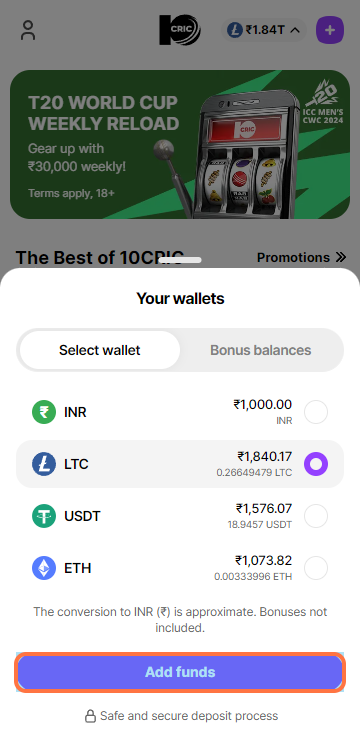Tap the purple plus deposit icon
Screen dimensions: 360x740
coord(330,30)
